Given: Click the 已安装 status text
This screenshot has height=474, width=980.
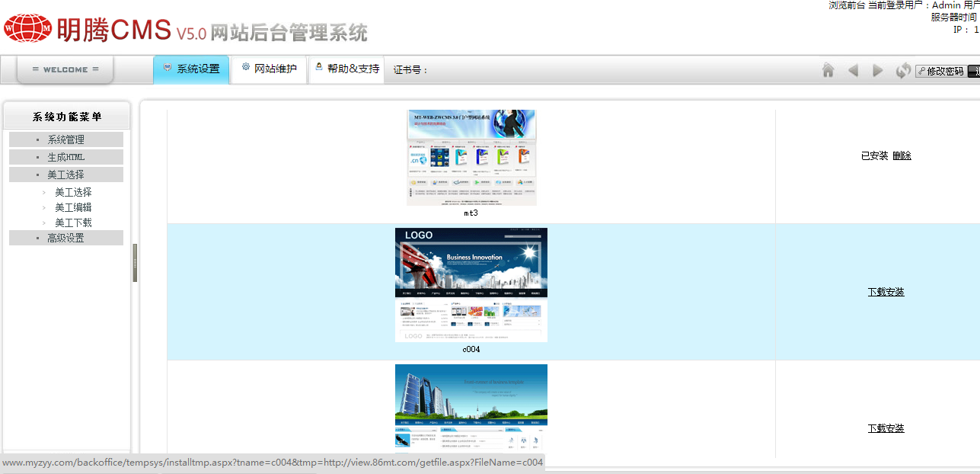Looking at the screenshot, I should coord(874,155).
